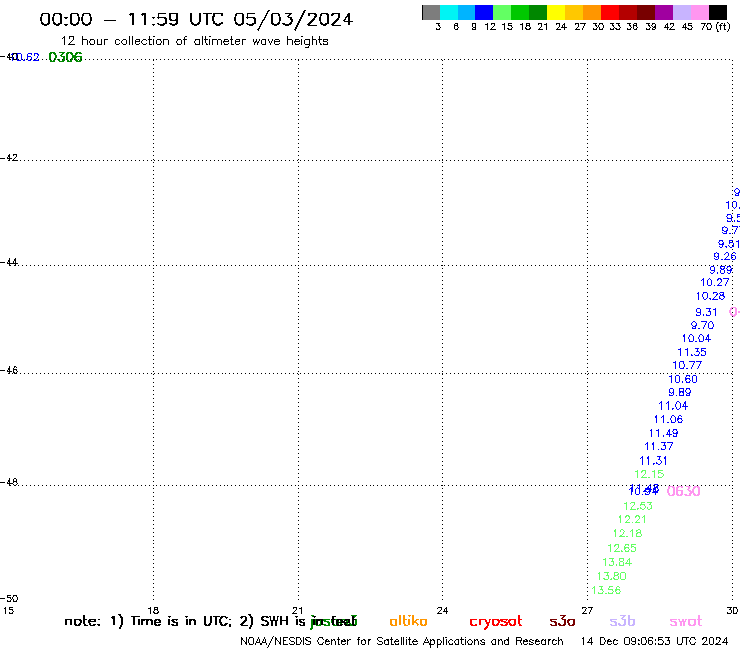Select the wave height reading 13.80

point(612,576)
